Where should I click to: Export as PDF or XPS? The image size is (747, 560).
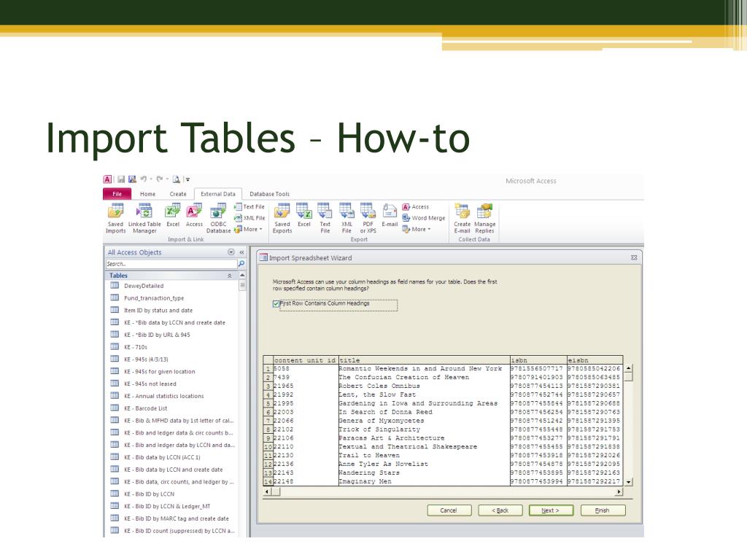pos(368,218)
